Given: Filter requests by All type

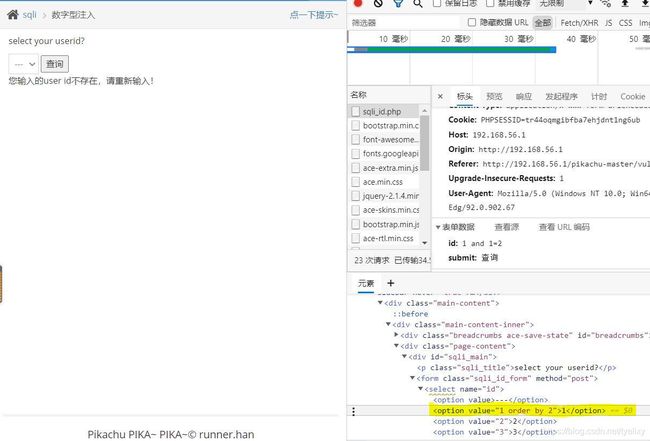Looking at the screenshot, I should 543,23.
